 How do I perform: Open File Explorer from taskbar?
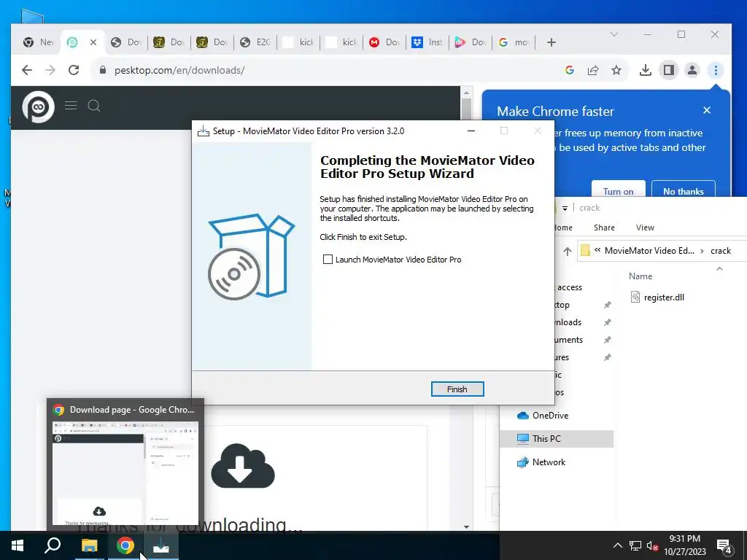[89, 545]
